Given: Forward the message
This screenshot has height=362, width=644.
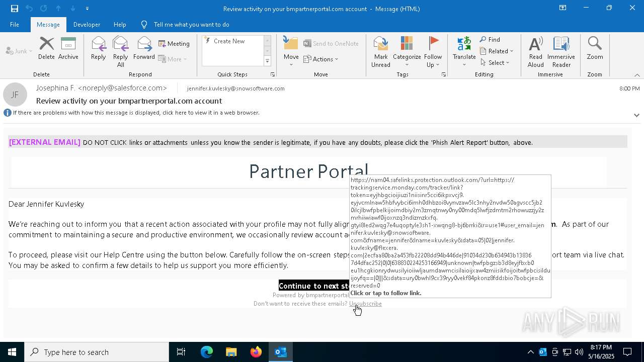Looking at the screenshot, I should [144, 48].
